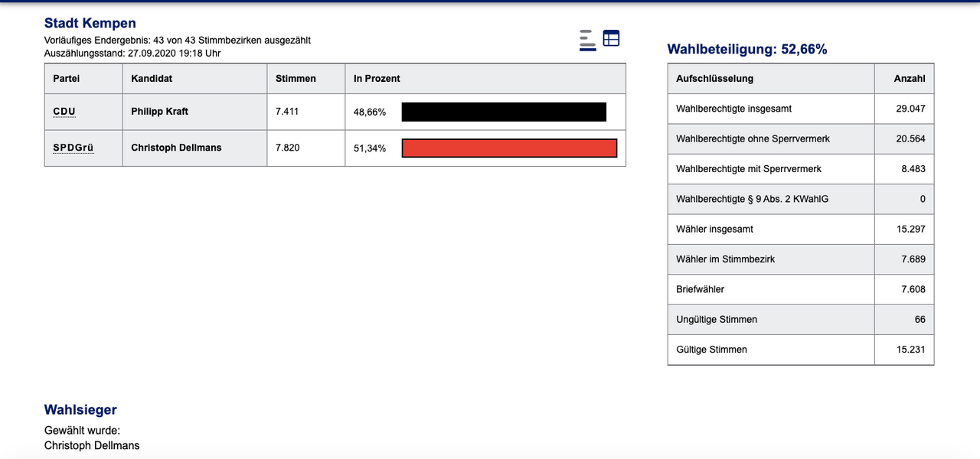Select value 7.608
This screenshot has height=459, width=980.
pyautogui.click(x=913, y=289)
